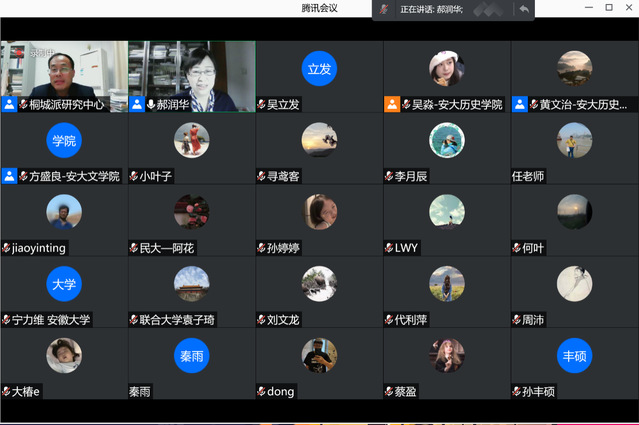Click the blue 丰硕 avatar circle
639x425 pixels.
coord(574,355)
